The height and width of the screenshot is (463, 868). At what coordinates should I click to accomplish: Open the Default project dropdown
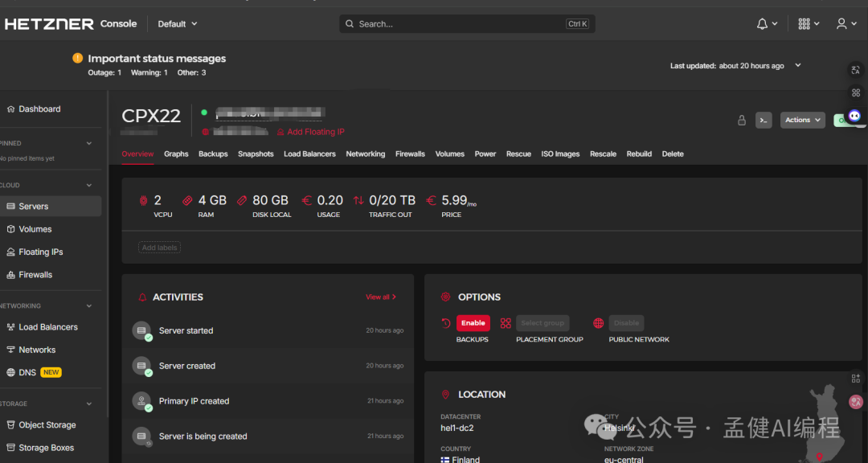[178, 24]
